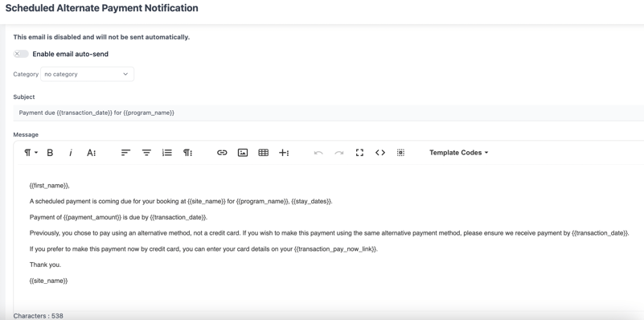
Task: Insert a hyperlink
Action: [x=222, y=153]
